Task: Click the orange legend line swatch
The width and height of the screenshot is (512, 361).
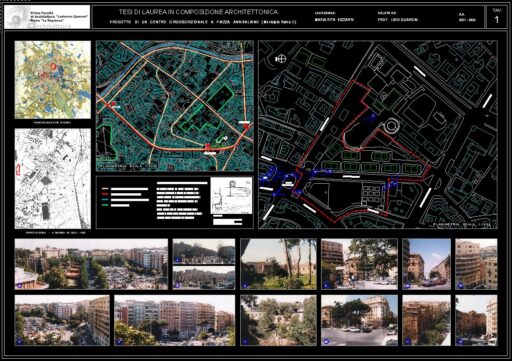Action: [x=105, y=189]
